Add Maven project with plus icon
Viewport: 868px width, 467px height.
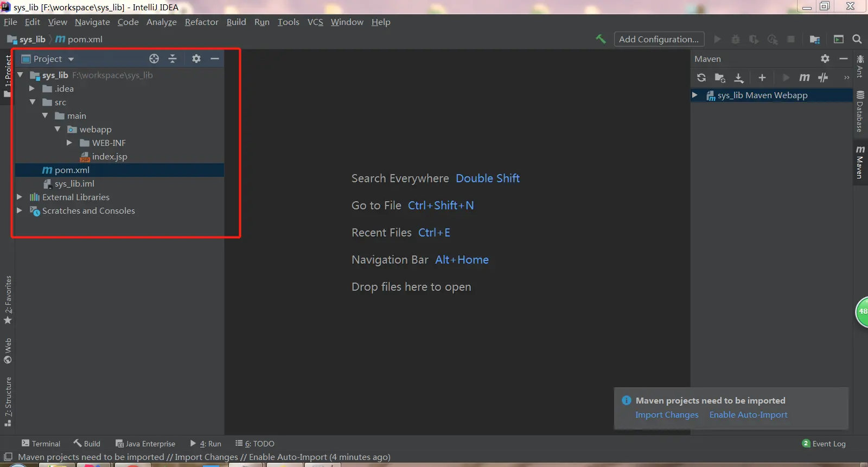tap(762, 78)
